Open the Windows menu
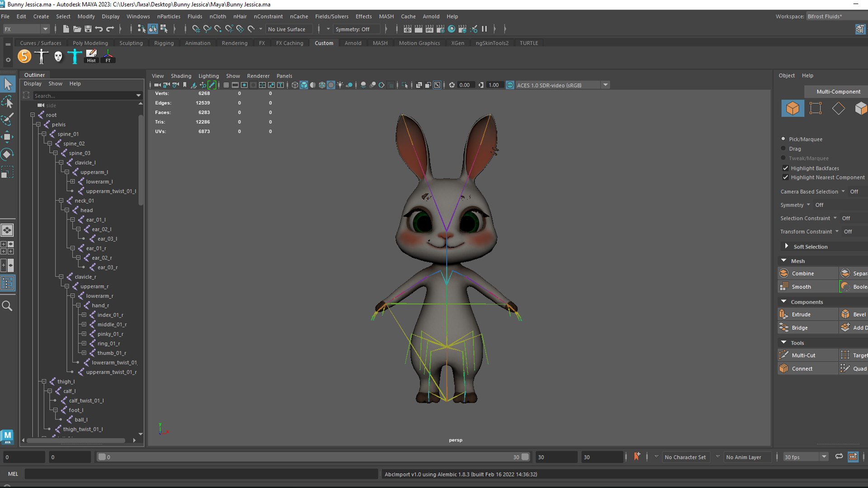The width and height of the screenshot is (868, 488). coord(138,16)
